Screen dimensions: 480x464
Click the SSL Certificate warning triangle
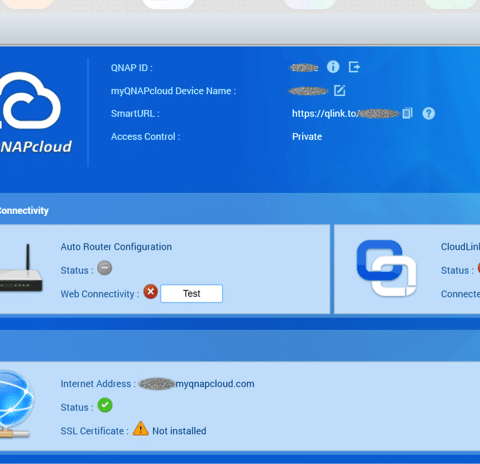(x=141, y=429)
